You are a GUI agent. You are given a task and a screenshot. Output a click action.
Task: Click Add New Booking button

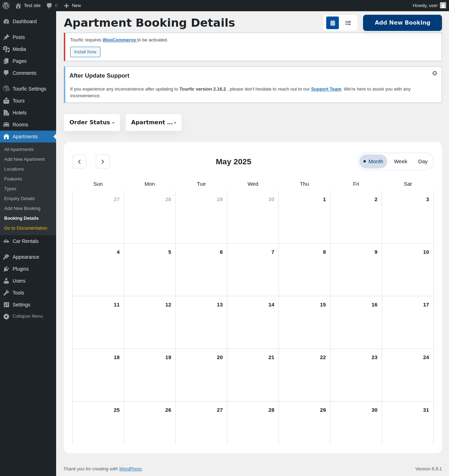click(402, 23)
